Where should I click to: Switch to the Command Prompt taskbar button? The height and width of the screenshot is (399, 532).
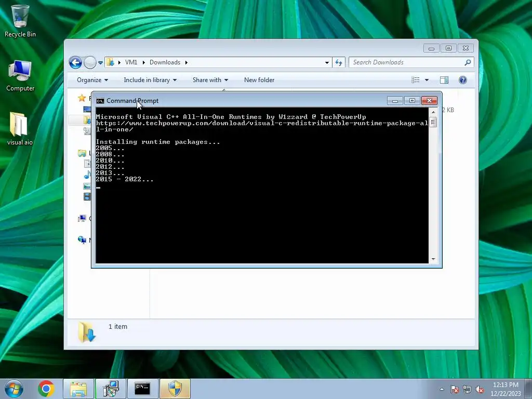pos(142,389)
